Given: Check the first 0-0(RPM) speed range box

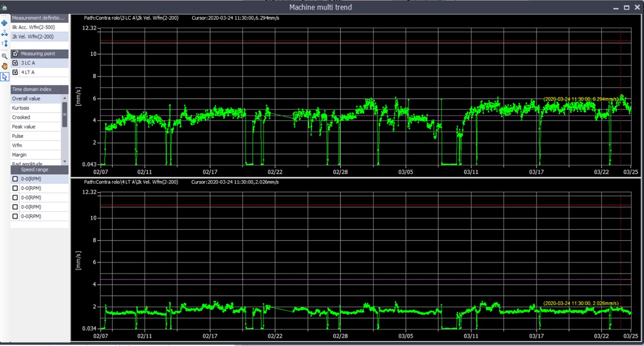Looking at the screenshot, I should point(15,179).
